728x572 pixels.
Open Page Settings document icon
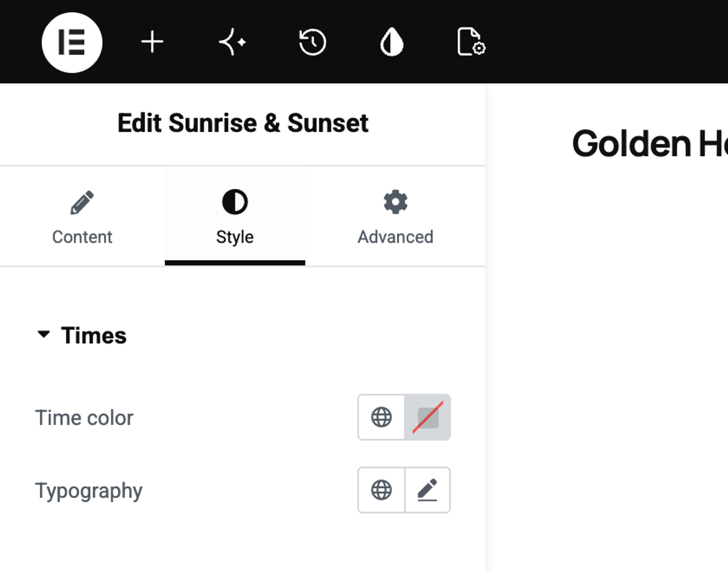click(471, 42)
